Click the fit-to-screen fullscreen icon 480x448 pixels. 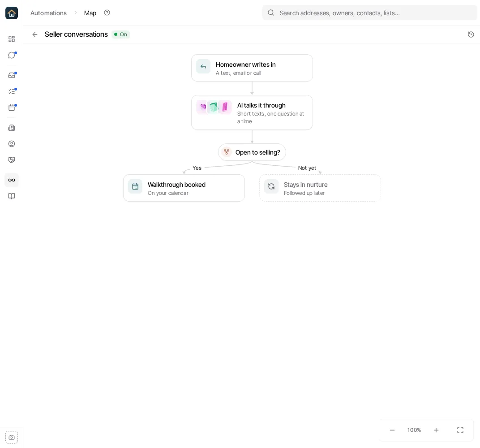460,430
